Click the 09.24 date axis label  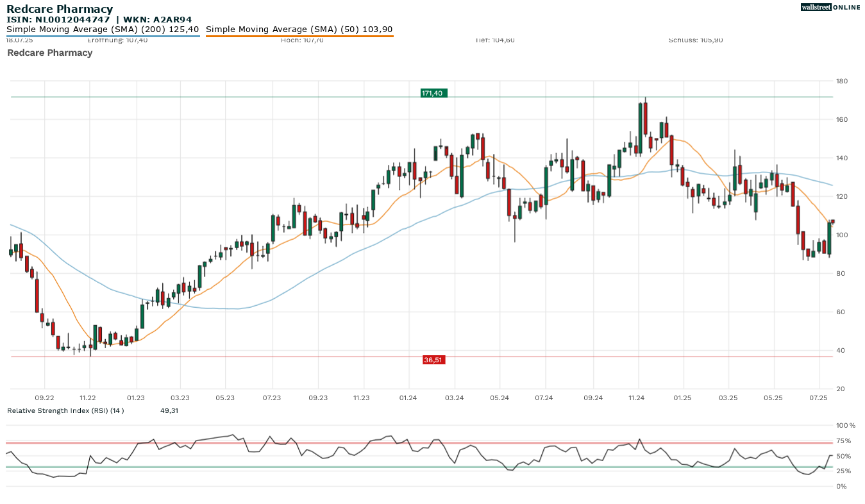[593, 398]
